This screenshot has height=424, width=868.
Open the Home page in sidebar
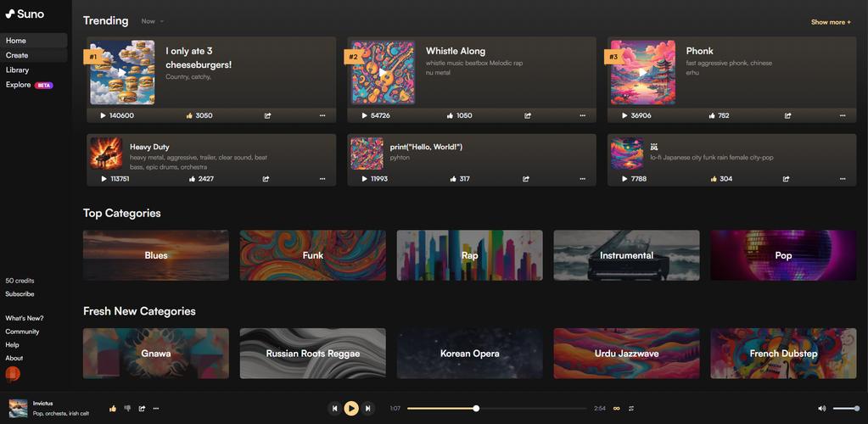[34, 41]
